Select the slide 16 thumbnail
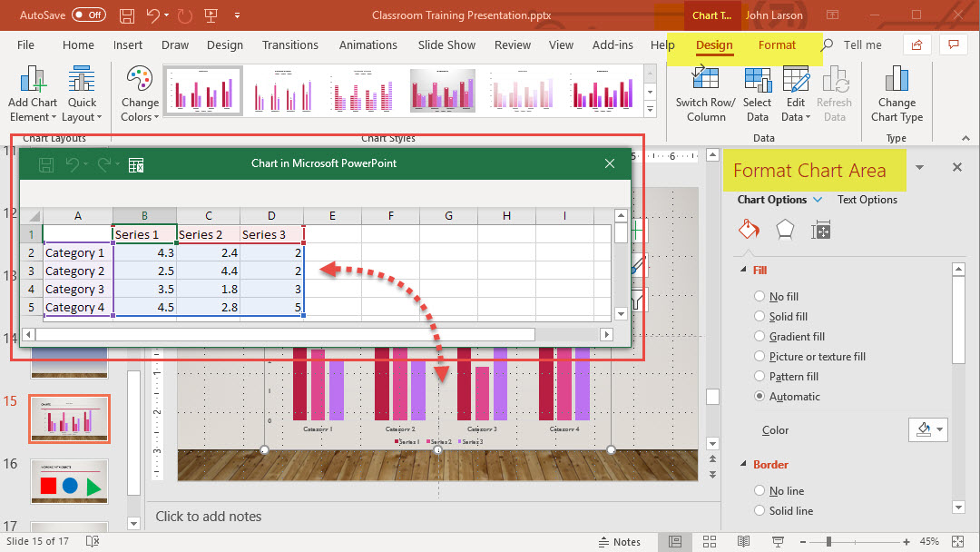Screen dimensions: 980x552 69,481
